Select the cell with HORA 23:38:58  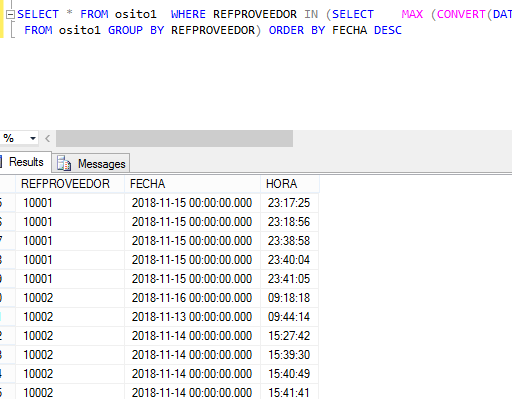click(290, 241)
